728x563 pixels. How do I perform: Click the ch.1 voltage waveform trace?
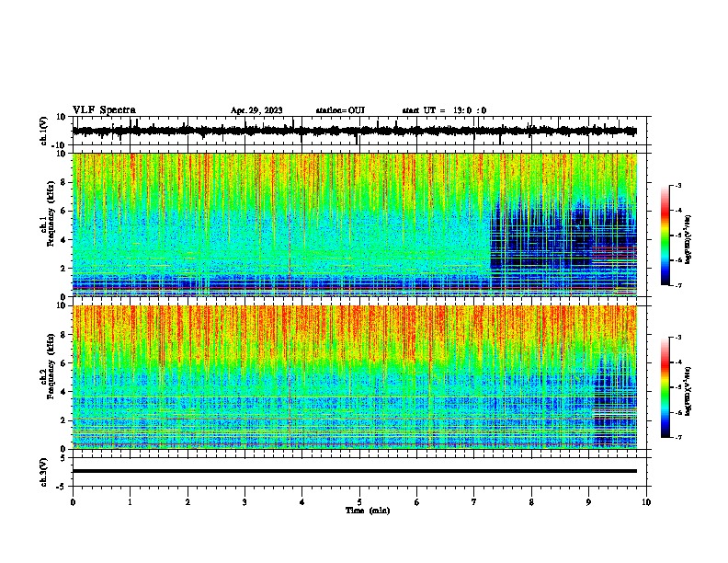(354, 131)
